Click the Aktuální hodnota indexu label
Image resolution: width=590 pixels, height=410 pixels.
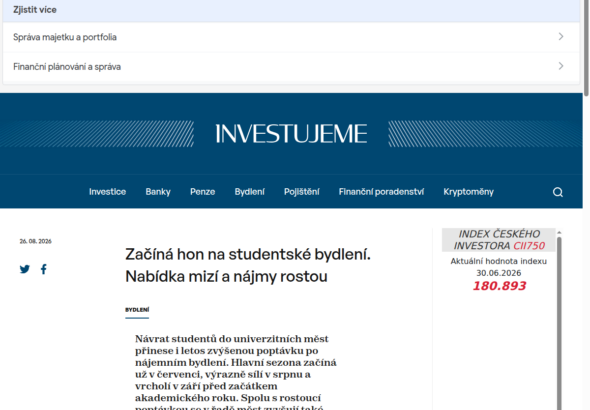click(x=499, y=261)
